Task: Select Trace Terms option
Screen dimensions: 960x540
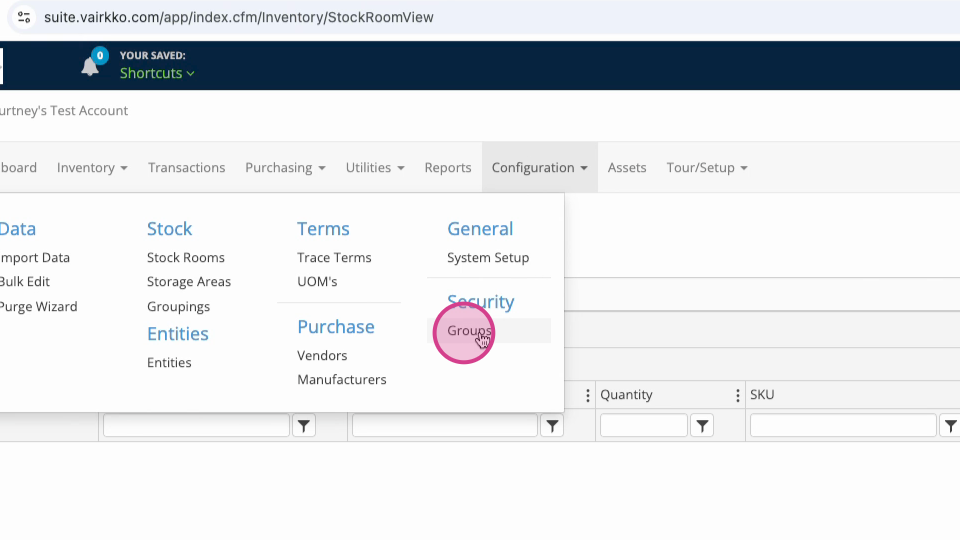Action: coord(334,258)
